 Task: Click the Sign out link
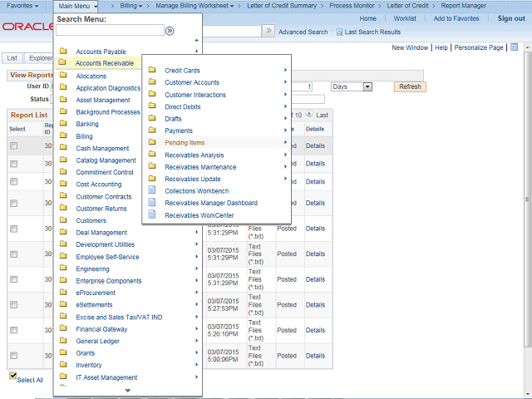click(x=510, y=18)
